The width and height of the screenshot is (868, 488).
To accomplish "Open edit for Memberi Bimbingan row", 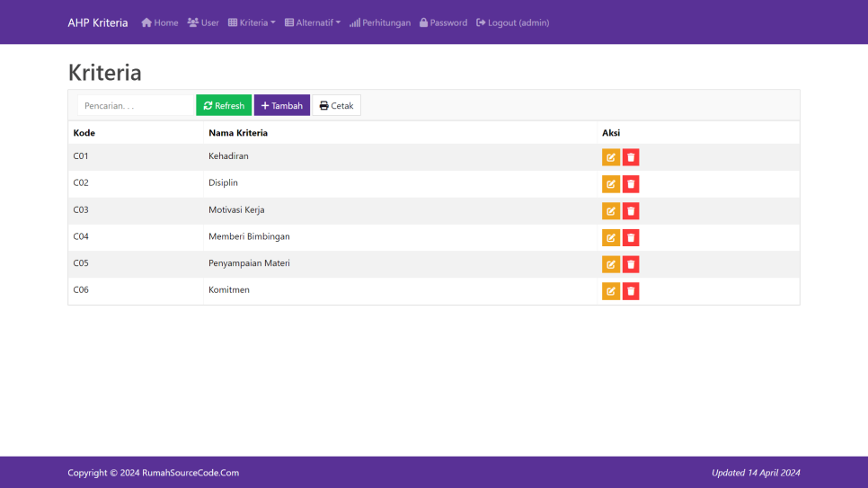I will pos(610,237).
